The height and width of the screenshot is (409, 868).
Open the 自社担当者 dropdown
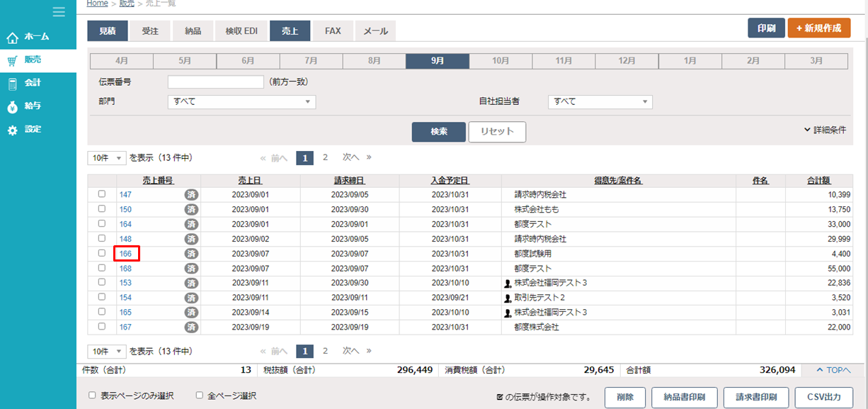(x=600, y=102)
